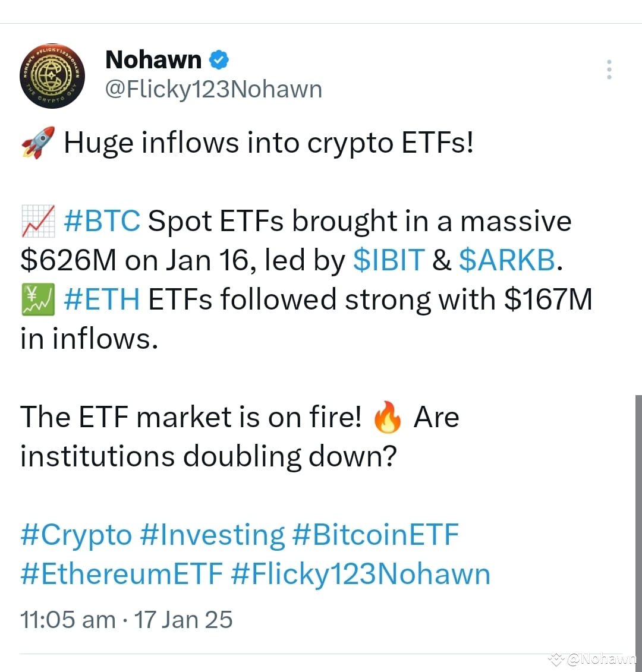Click the yen chart emoji before #ETH
The image size is (642, 672).
point(37,298)
